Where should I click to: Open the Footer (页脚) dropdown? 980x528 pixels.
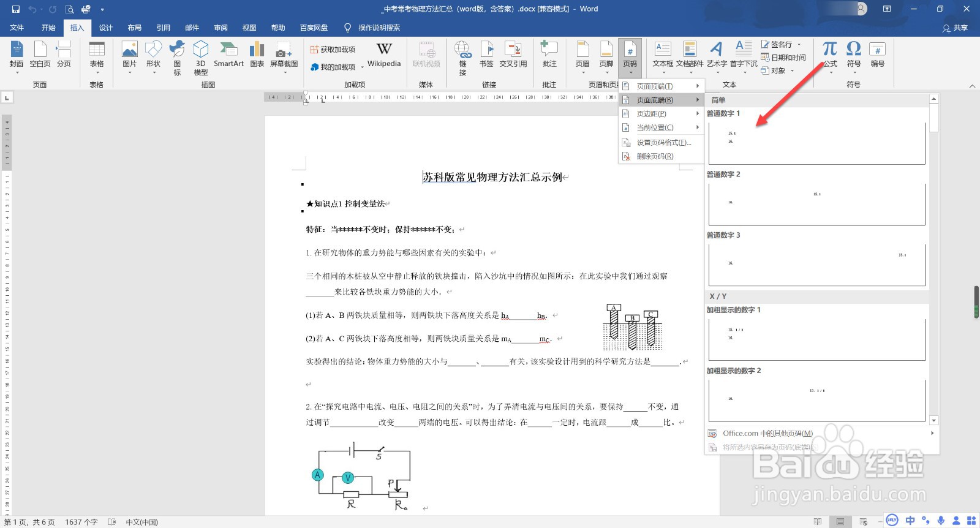606,56
